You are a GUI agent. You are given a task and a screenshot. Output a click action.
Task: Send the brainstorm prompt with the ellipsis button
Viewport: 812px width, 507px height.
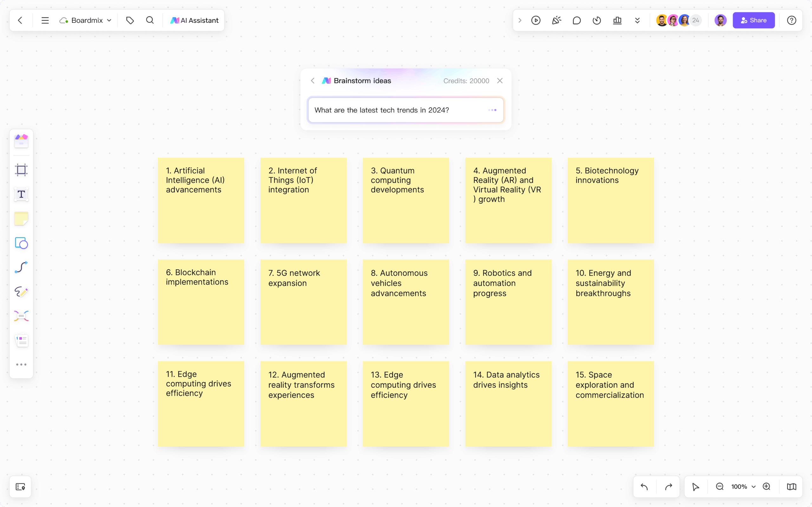tap(492, 110)
